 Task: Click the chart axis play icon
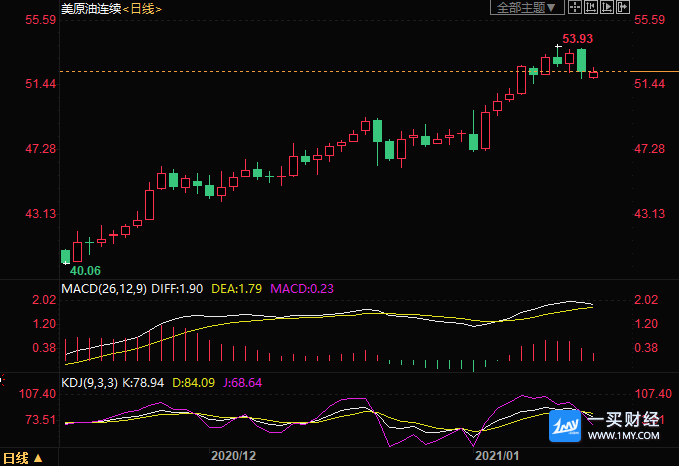click(607, 7)
